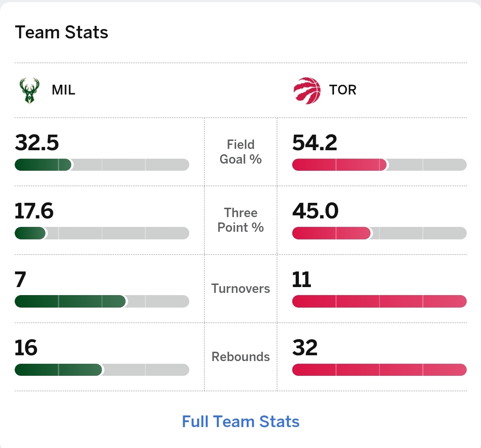Viewport: 481px width, 448px height.
Task: Click TOR's 32 rebounds value
Action: pos(305,348)
